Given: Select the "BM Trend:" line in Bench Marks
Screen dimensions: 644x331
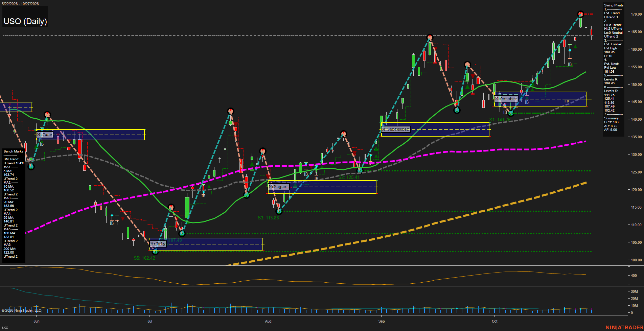Looking at the screenshot, I should pos(11,159).
